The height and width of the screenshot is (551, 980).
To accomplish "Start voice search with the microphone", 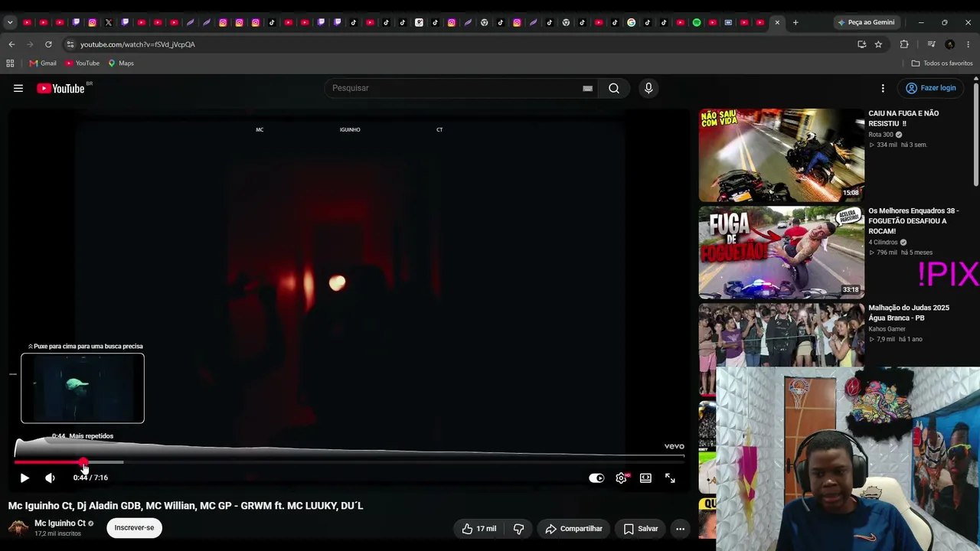I will tap(648, 88).
